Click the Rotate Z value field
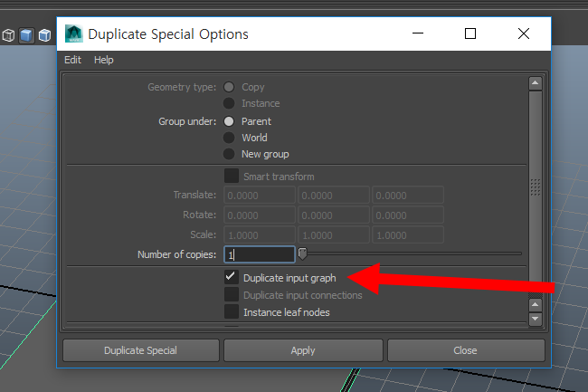 (x=408, y=215)
